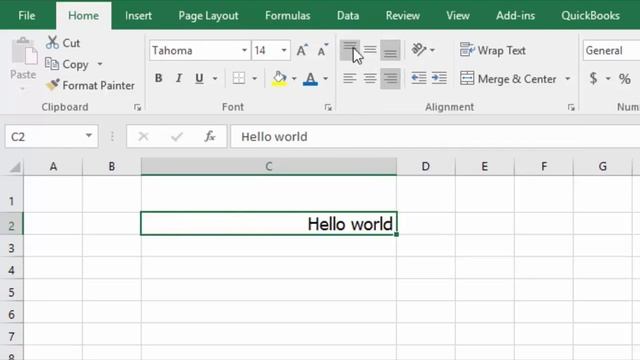This screenshot has width=640, height=360.
Task: Switch to the Add-ins tab
Action: (515, 16)
